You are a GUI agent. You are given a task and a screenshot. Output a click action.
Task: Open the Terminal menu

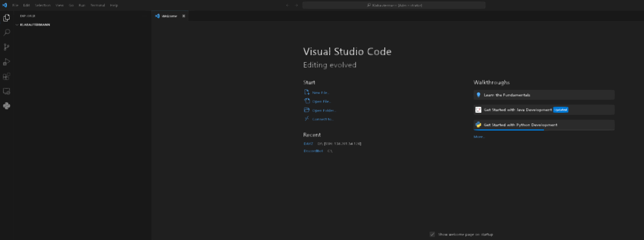click(98, 5)
